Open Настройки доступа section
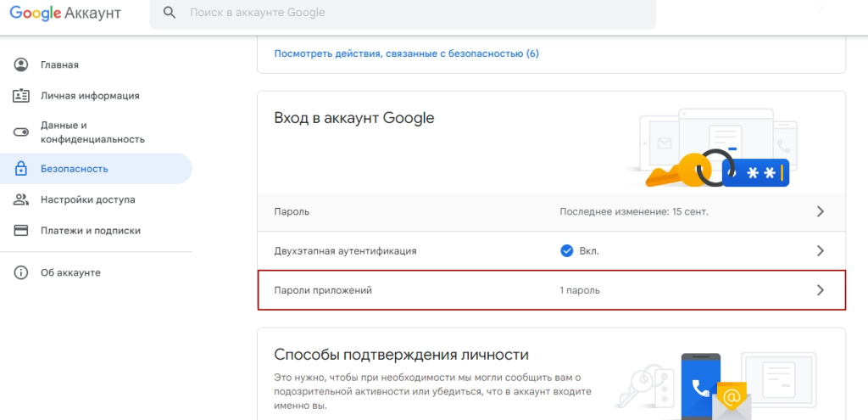The width and height of the screenshot is (868, 420). pos(87,199)
